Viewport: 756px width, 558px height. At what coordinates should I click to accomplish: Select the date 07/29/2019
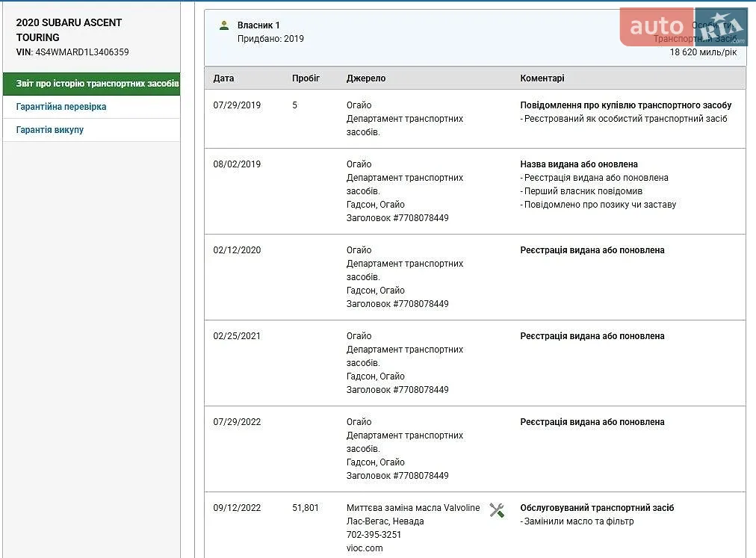237,105
